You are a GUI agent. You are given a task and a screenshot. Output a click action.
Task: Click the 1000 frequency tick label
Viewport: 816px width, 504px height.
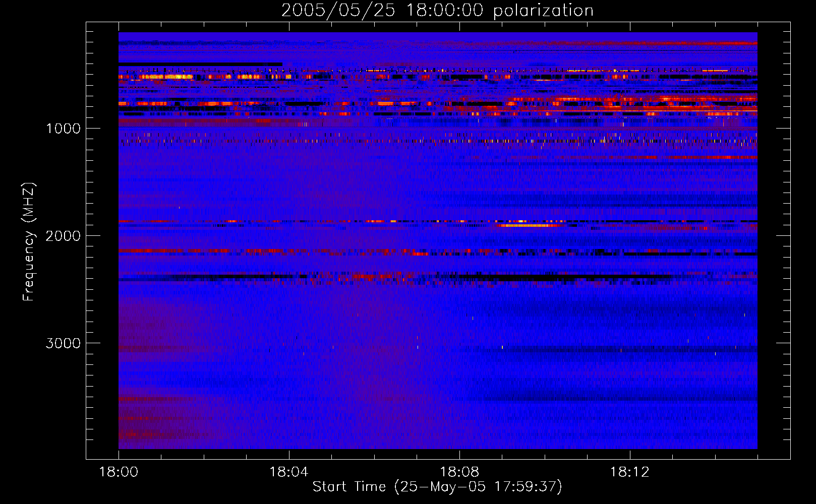coord(63,129)
